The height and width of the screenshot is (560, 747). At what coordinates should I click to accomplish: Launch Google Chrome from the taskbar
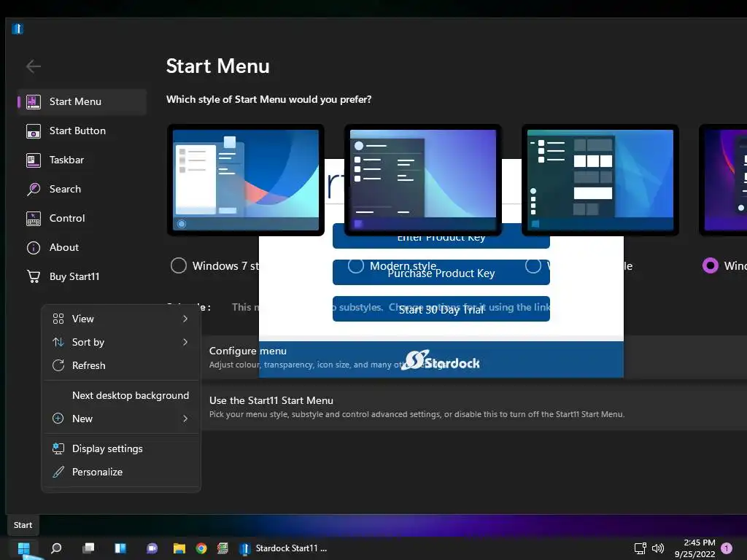[201, 548]
